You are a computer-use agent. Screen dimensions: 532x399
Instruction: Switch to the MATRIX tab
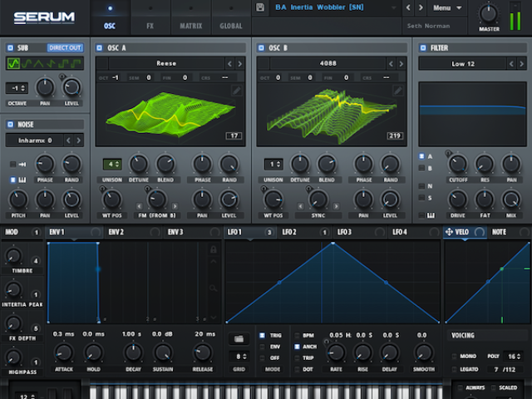(190, 17)
